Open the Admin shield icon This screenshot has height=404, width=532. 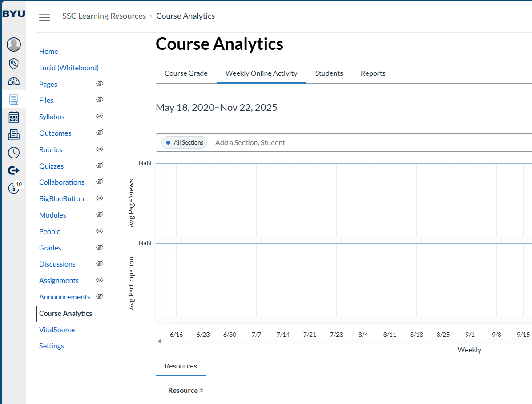(x=14, y=64)
